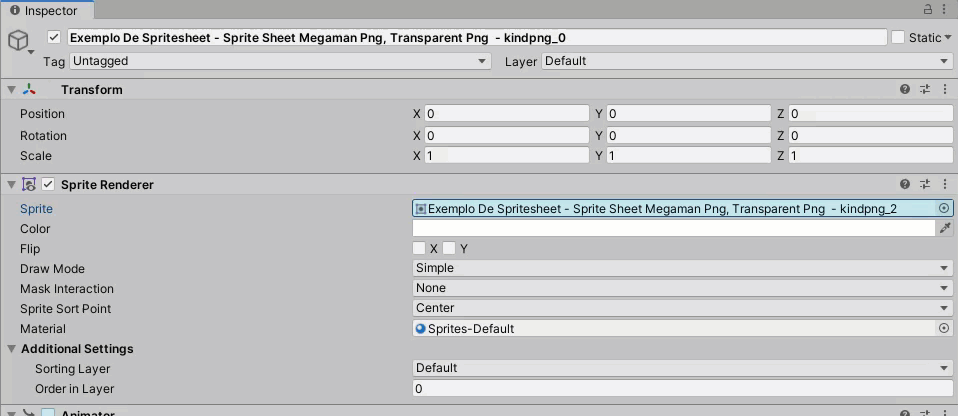Toggle the GameObject active checkbox
This screenshot has width=958, height=416.
[54, 37]
